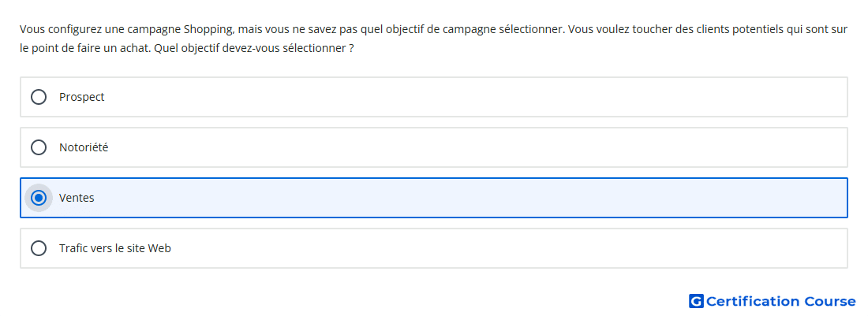
Task: Click blank area of highlighted Ventes row
Action: (470, 198)
